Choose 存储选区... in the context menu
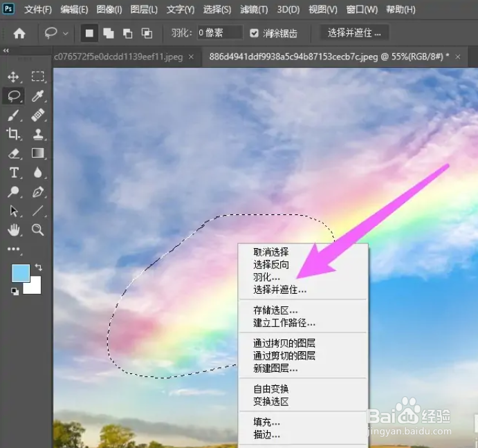Image resolution: width=478 pixels, height=448 pixels. click(303, 310)
